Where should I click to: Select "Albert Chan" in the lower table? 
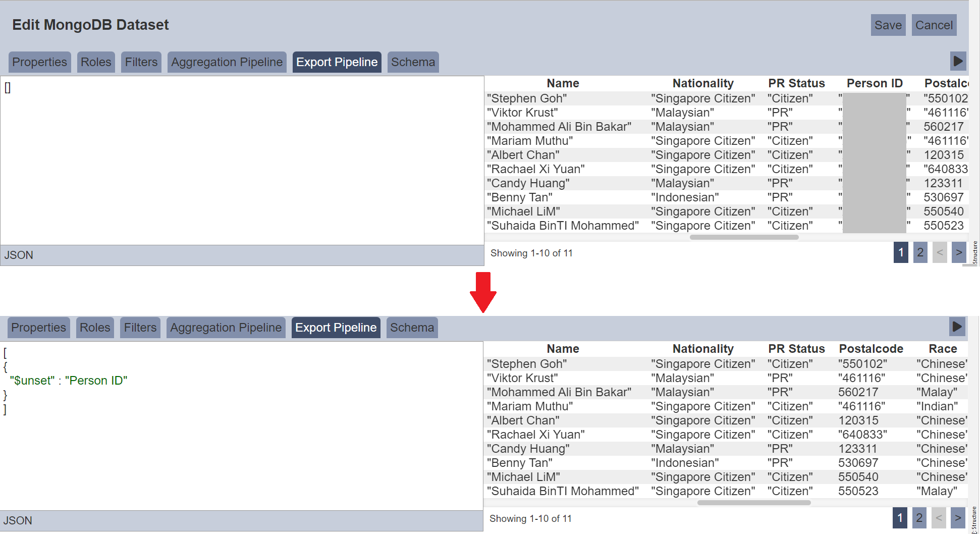click(523, 420)
